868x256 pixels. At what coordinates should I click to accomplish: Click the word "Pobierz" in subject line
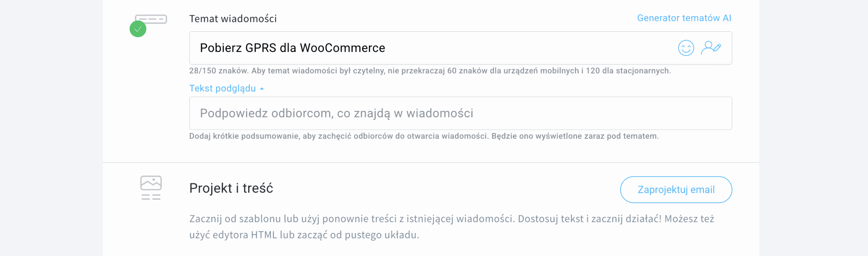pos(221,48)
